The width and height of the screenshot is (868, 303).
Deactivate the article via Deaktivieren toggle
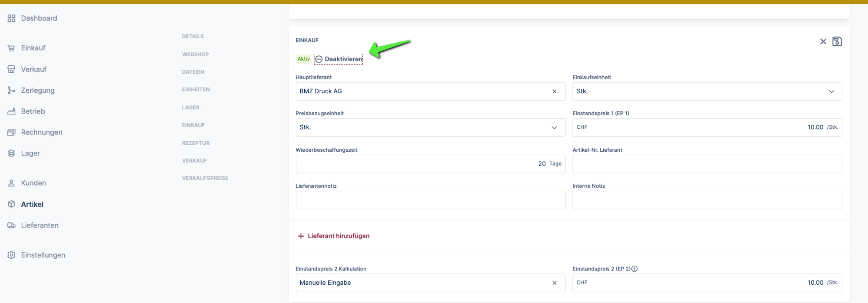[x=339, y=59]
